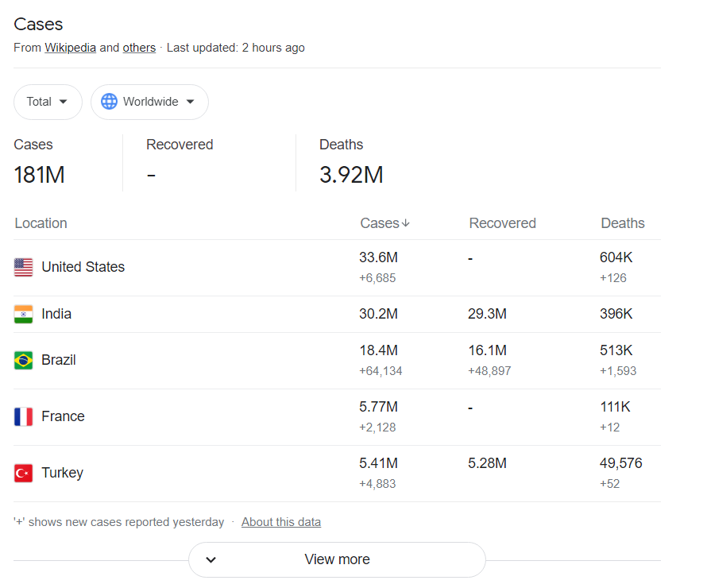This screenshot has height=588, width=707.
Task: Click the globe icon beside Worldwide
Action: 109,102
